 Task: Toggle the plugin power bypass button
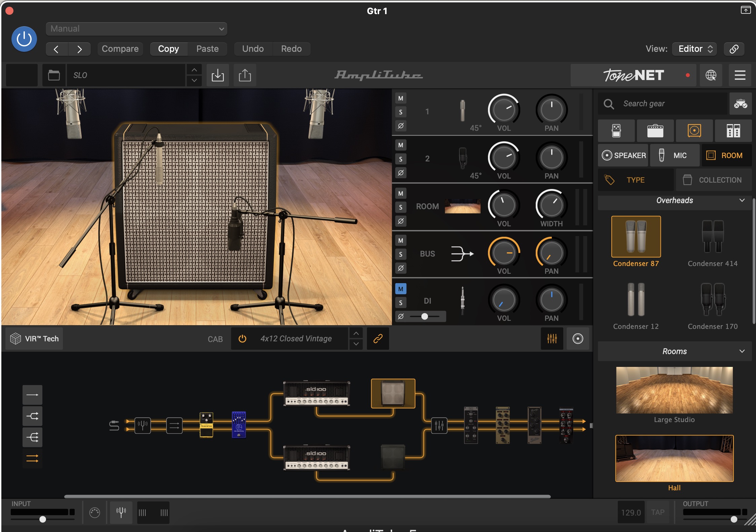pos(24,39)
